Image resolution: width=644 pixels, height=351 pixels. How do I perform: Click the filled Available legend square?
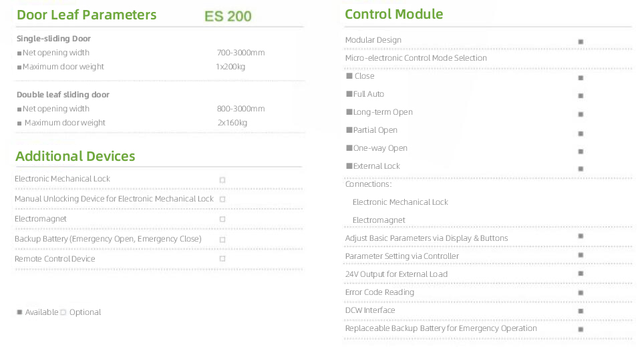click(19, 312)
